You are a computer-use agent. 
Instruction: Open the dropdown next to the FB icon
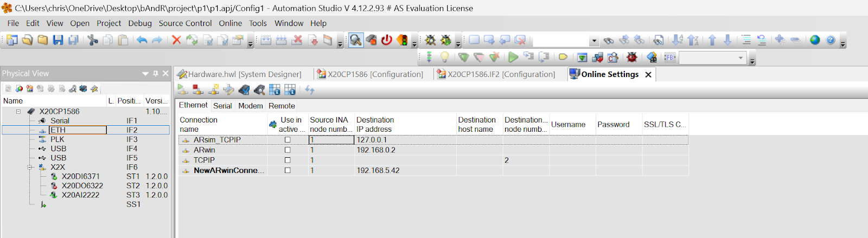[741, 57]
